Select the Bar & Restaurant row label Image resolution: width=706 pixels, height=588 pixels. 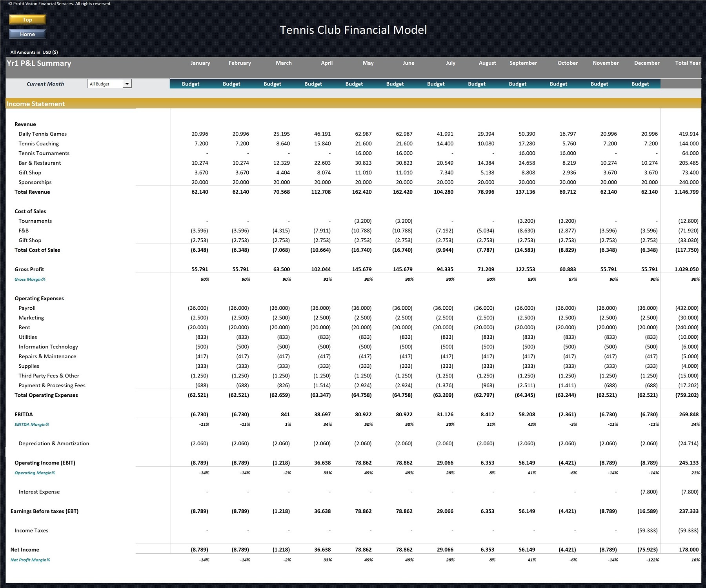(40, 163)
